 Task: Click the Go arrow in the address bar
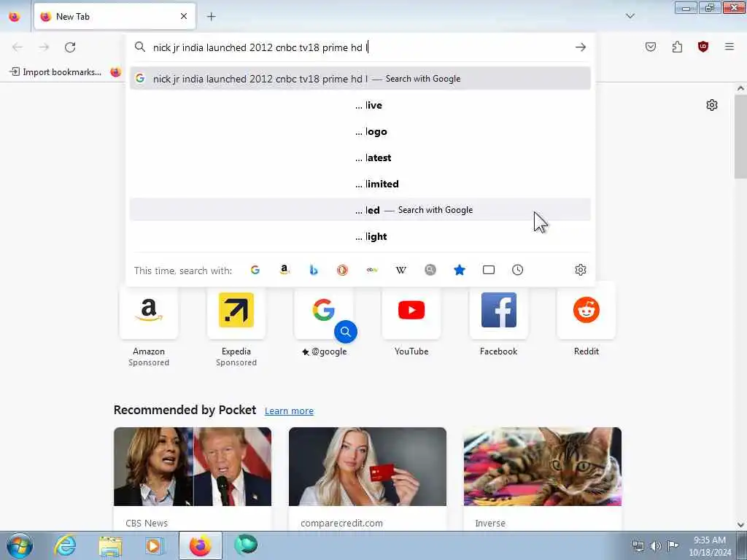pos(580,47)
